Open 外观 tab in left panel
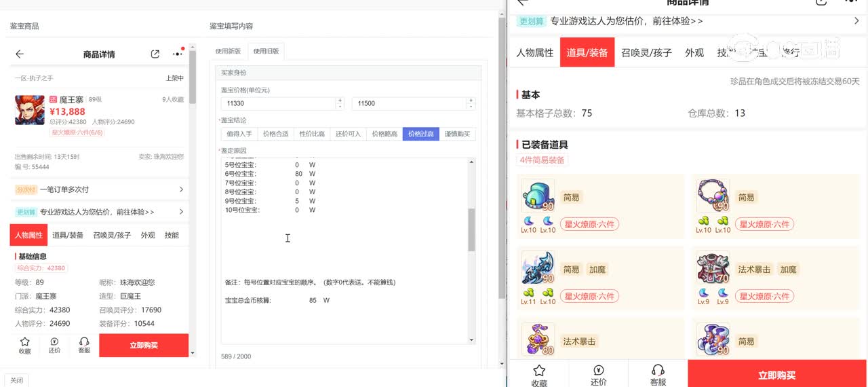The image size is (868, 387). tap(148, 235)
